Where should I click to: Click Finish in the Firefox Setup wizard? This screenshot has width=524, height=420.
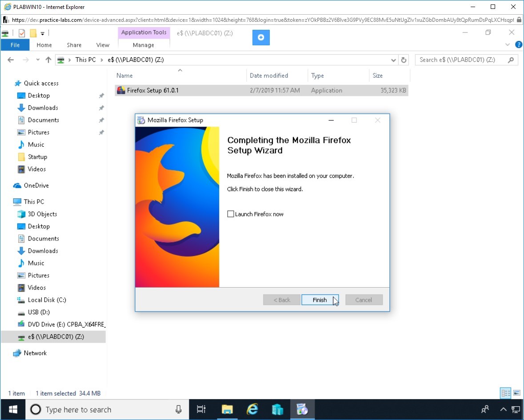pyautogui.click(x=320, y=300)
